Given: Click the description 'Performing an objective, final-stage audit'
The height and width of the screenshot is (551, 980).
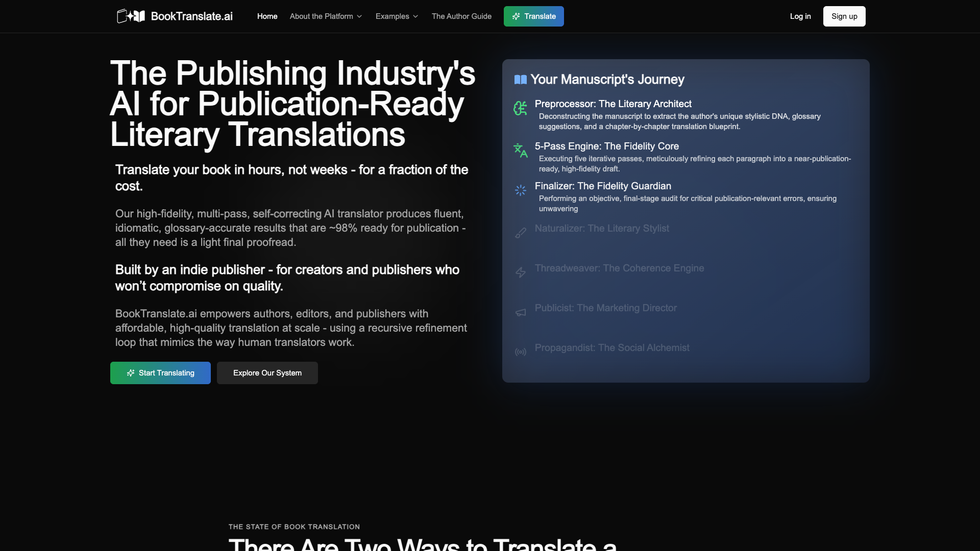Looking at the screenshot, I should tap(688, 204).
